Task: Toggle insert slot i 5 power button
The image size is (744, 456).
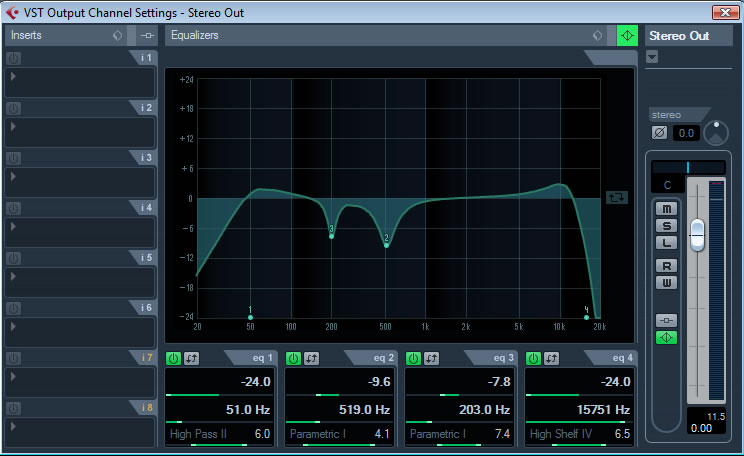Action: coord(13,259)
